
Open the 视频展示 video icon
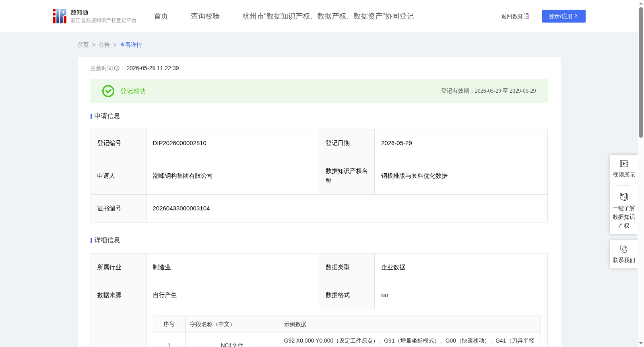click(624, 164)
